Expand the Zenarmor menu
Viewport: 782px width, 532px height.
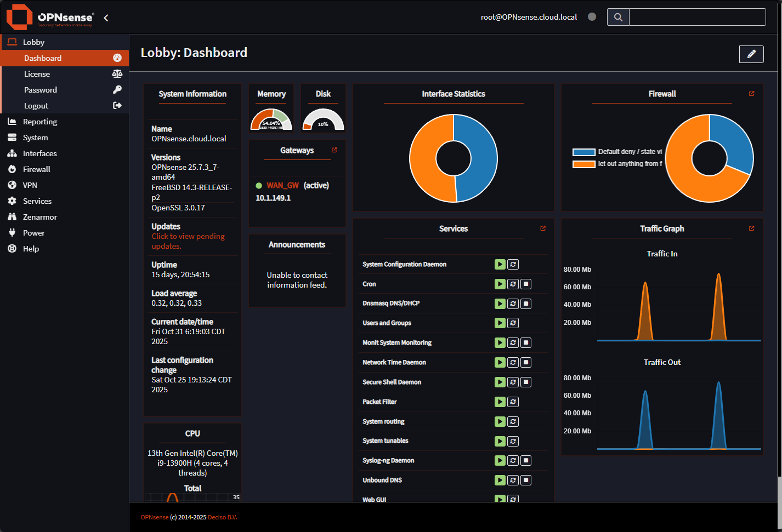pos(65,217)
